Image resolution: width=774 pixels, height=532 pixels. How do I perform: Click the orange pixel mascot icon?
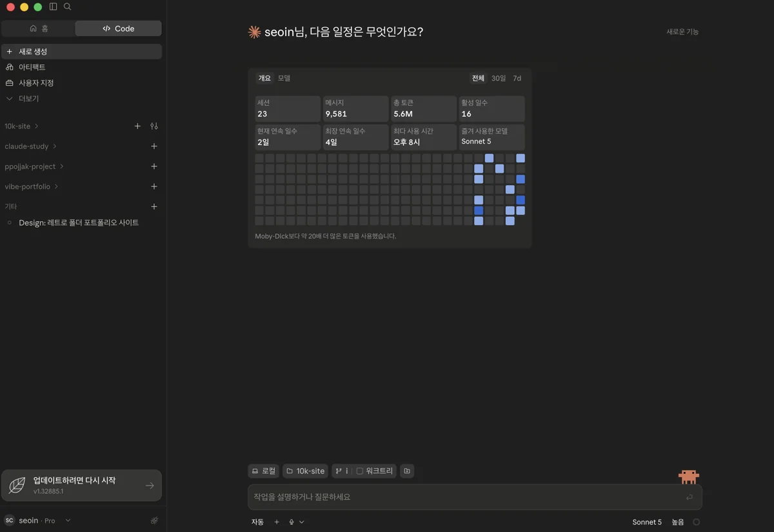pyautogui.click(x=689, y=477)
